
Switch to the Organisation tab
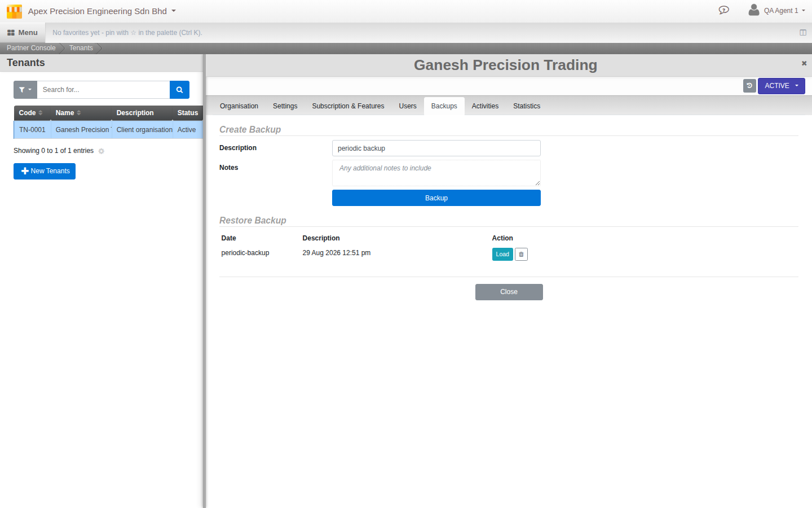pyautogui.click(x=239, y=106)
